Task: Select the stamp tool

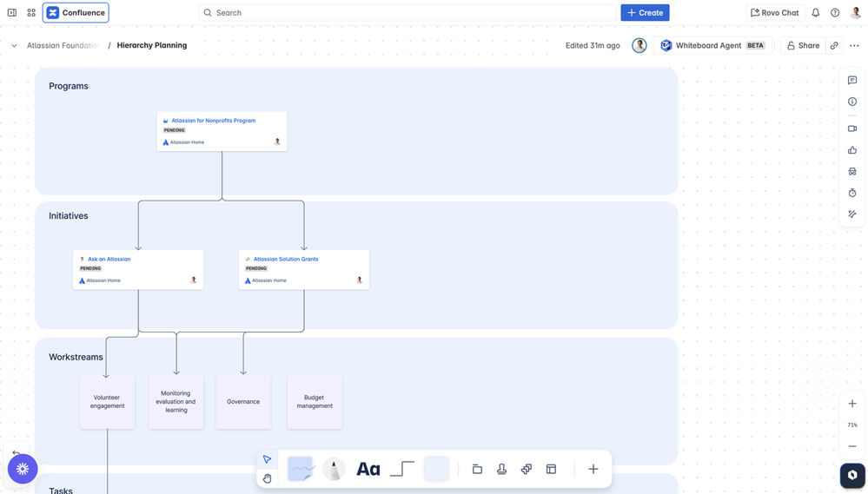Action: (501, 469)
